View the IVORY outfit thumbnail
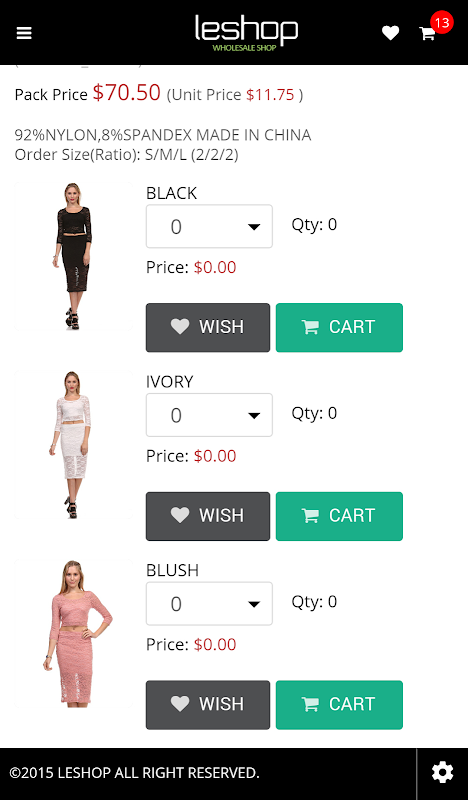 click(73, 444)
